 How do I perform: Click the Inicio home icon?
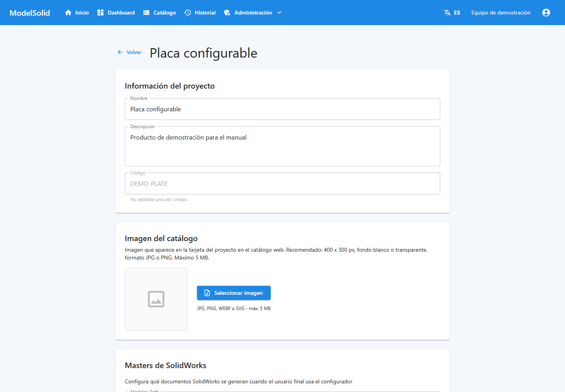68,13
